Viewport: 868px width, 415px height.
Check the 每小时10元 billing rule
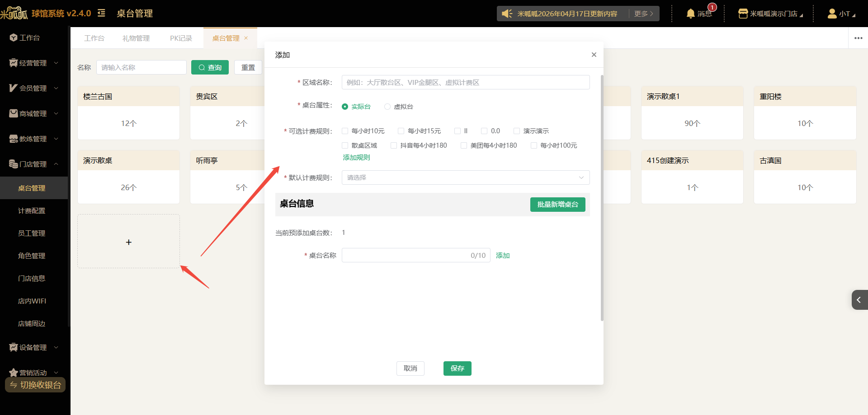pos(345,131)
